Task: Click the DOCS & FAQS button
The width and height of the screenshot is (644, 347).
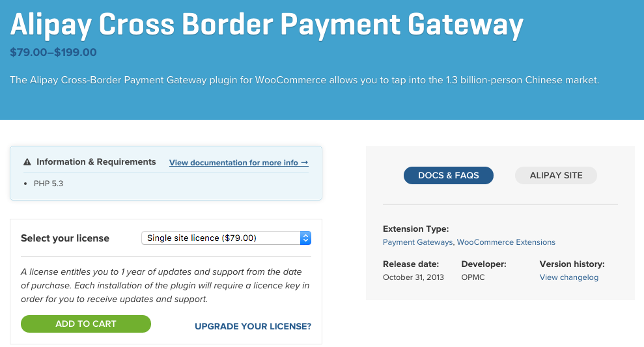Action: pyautogui.click(x=449, y=175)
